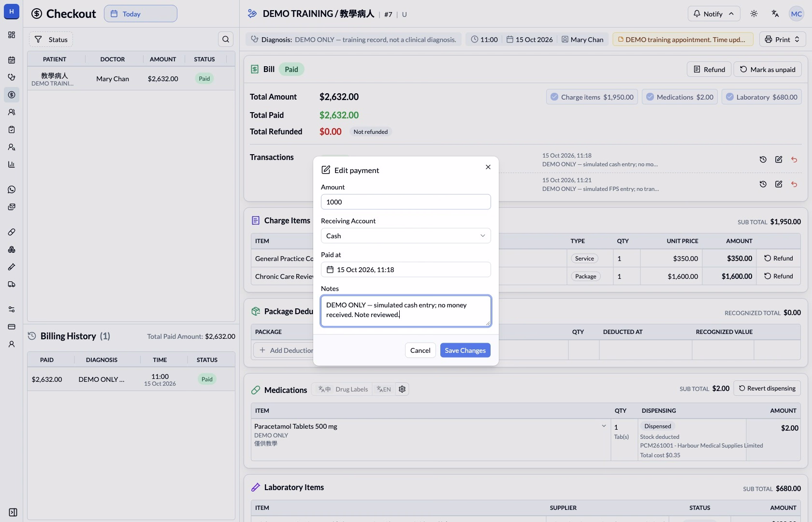Switch drug labels to EN
The height and width of the screenshot is (522, 812).
(384, 389)
